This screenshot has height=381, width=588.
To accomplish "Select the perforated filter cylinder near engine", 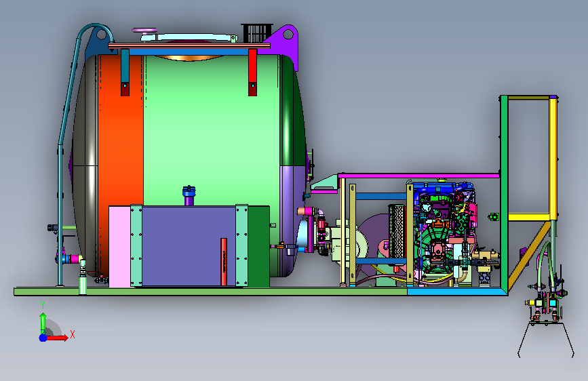I will tap(397, 231).
